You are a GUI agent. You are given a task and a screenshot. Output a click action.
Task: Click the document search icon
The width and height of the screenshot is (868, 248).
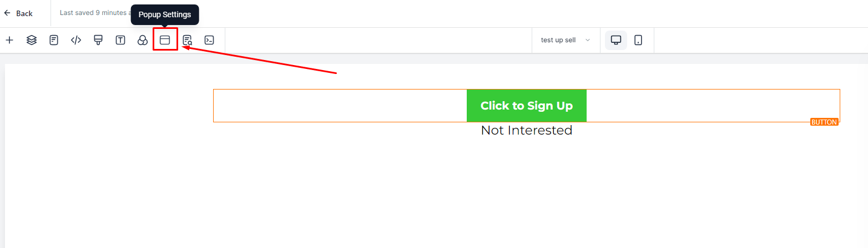[x=187, y=40]
